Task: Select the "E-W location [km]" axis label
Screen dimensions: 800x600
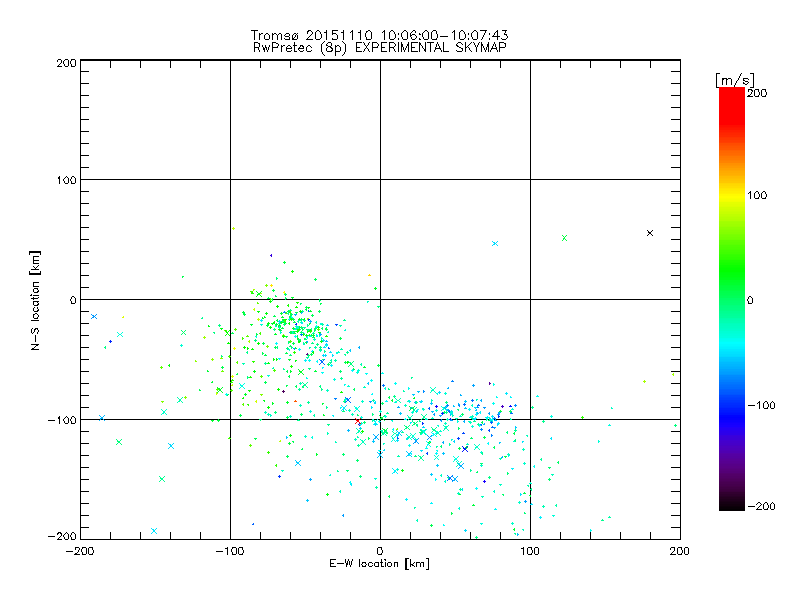Action: click(379, 564)
